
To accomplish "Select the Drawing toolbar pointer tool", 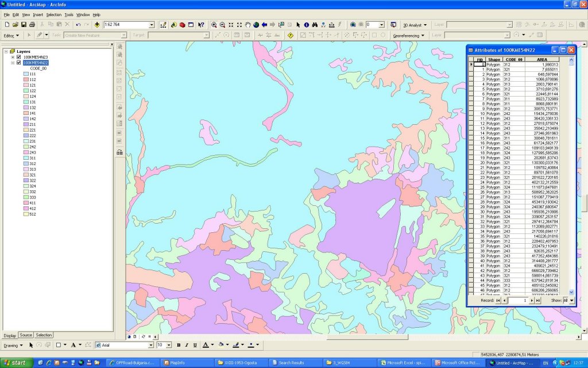I will click(31, 345).
